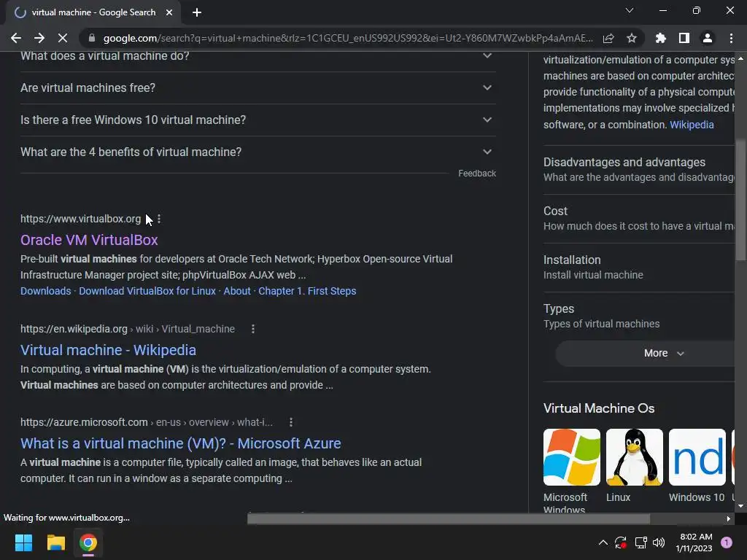747x560 pixels.
Task: Open Microsoft Azure VM result
Action: click(x=181, y=443)
